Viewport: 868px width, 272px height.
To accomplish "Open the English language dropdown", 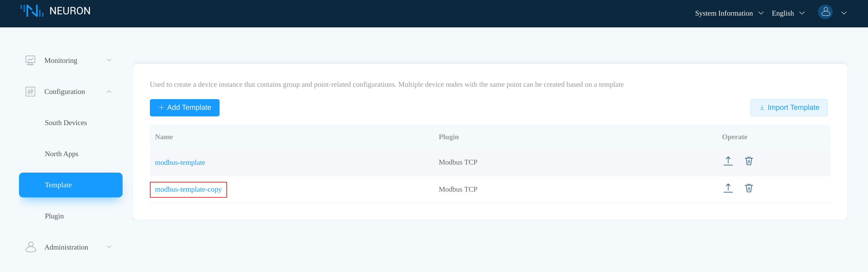I will tap(788, 13).
